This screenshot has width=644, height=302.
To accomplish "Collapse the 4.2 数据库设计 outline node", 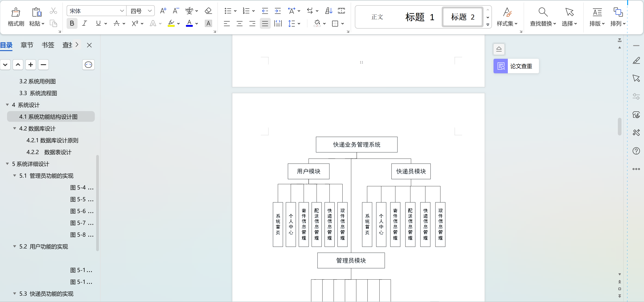I will tap(15, 128).
